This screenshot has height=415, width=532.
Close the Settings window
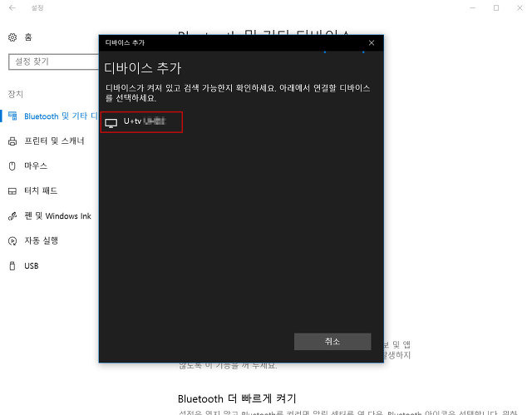coord(520,7)
